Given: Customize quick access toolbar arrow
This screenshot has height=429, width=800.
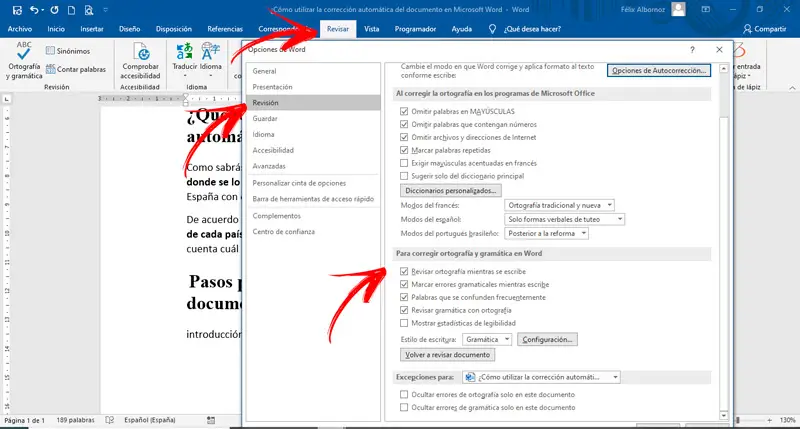Looking at the screenshot, I should pos(106,10).
